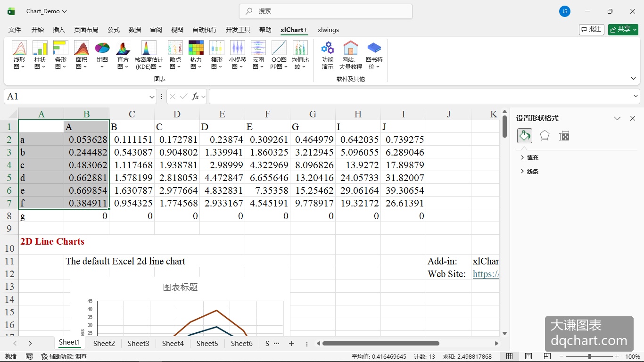This screenshot has width=644, height=362.
Task: Open the Chart_Demo file name dropdown
Action: pyautogui.click(x=65, y=11)
